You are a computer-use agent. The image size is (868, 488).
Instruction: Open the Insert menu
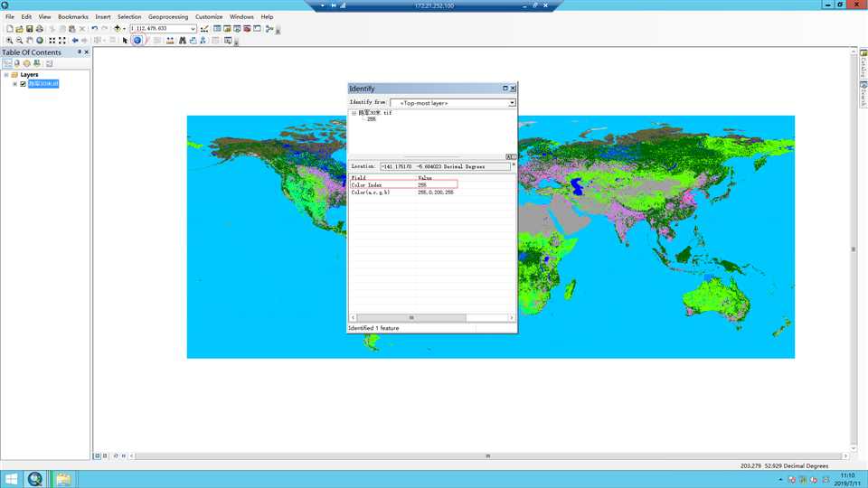click(x=102, y=16)
